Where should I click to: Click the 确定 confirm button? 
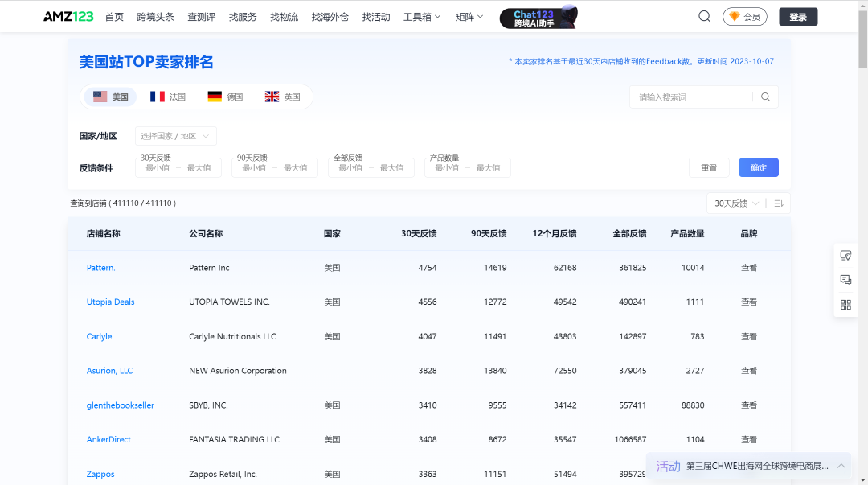tap(759, 167)
